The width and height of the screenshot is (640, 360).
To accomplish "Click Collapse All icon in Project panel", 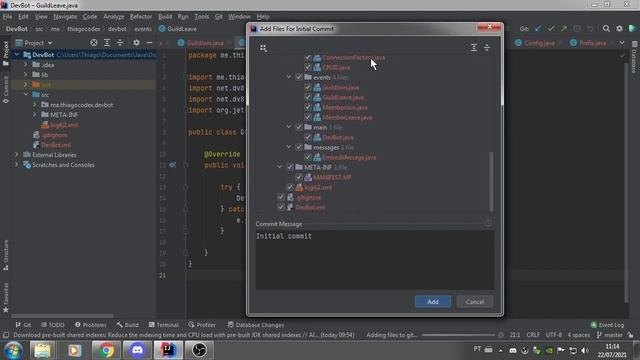I will tap(120, 42).
